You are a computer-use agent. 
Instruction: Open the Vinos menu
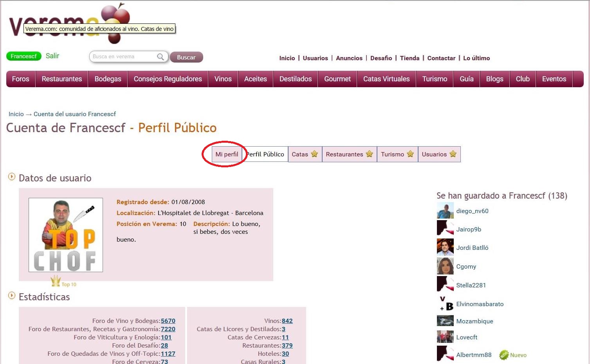223,79
